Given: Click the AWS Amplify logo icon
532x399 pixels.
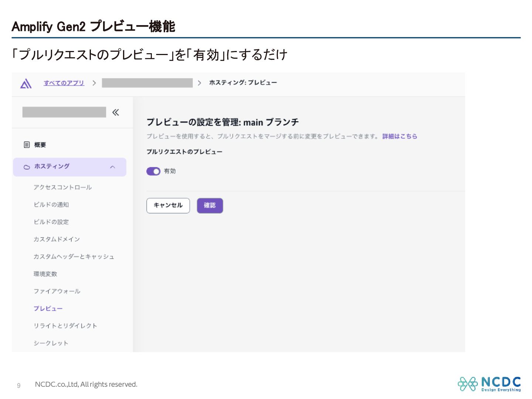Looking at the screenshot, I should (x=25, y=83).
